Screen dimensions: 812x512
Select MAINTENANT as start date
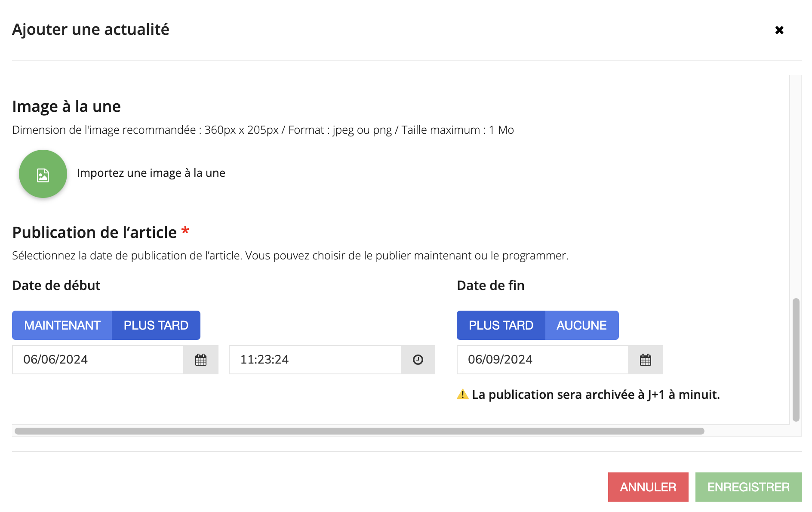[62, 325]
